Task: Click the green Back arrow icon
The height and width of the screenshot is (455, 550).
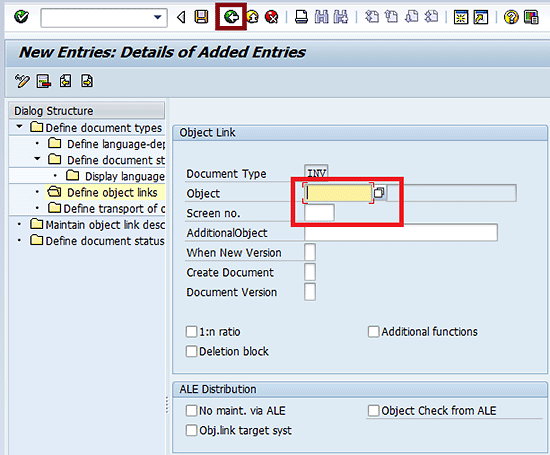Action: [232, 16]
